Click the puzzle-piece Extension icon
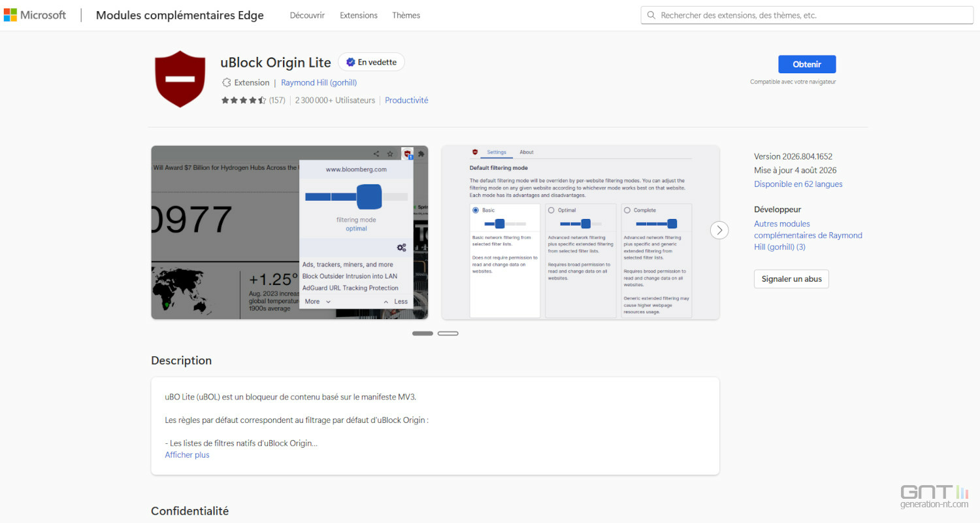The width and height of the screenshot is (980, 523). click(x=227, y=82)
